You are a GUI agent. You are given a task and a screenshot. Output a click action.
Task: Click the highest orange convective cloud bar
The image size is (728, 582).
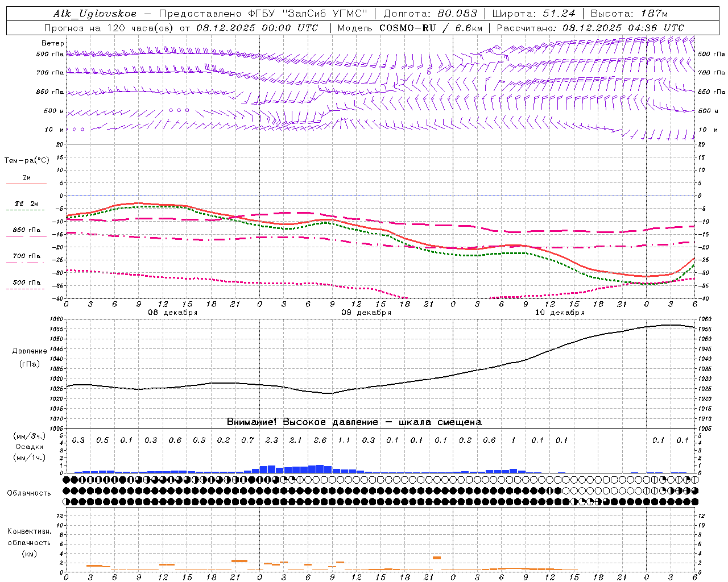coord(437,558)
